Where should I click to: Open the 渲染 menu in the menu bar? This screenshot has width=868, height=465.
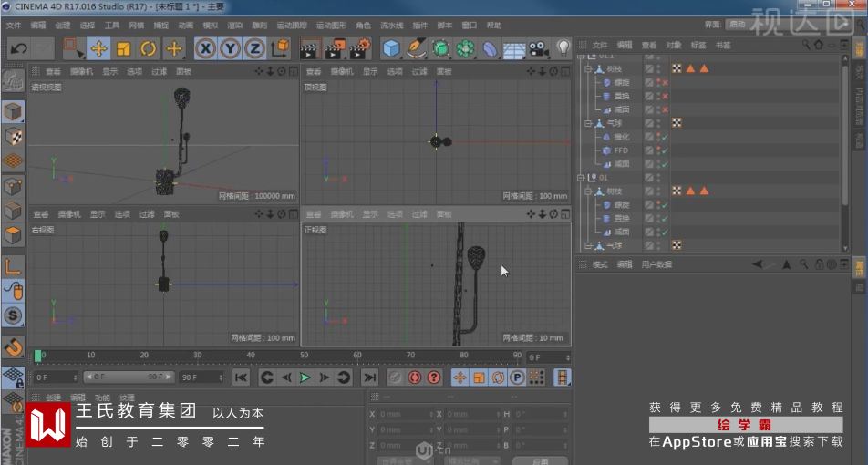tap(234, 25)
